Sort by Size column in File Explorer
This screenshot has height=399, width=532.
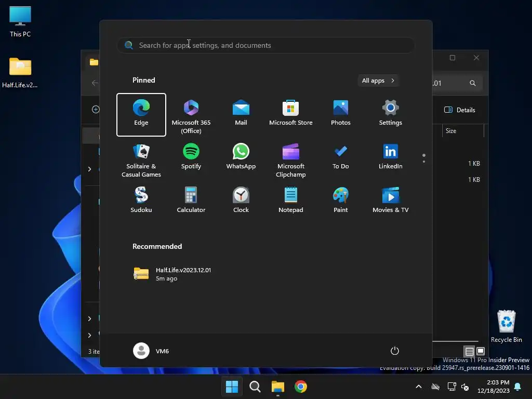pos(463,131)
